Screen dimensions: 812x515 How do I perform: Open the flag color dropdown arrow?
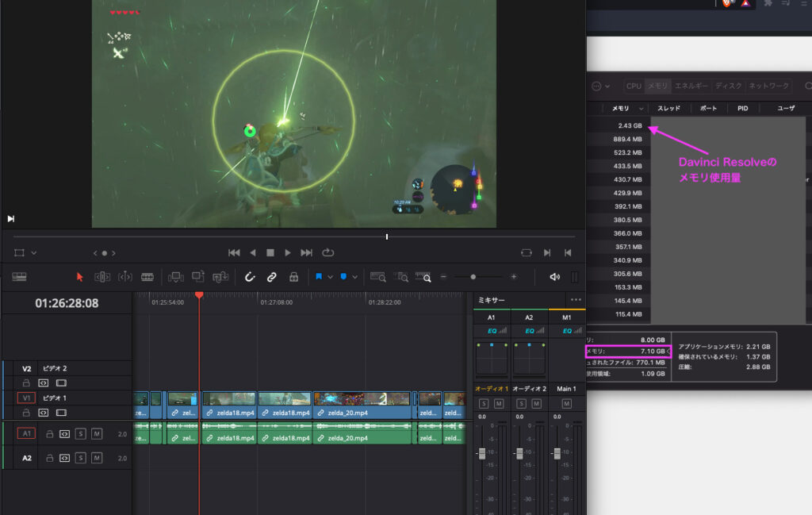[x=330, y=277]
